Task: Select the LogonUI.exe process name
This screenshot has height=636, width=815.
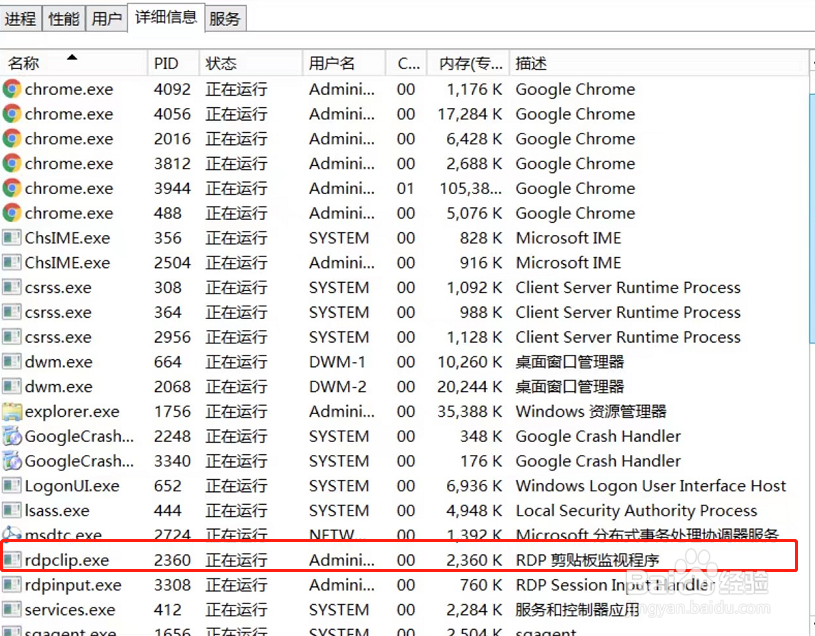Action: tap(72, 486)
